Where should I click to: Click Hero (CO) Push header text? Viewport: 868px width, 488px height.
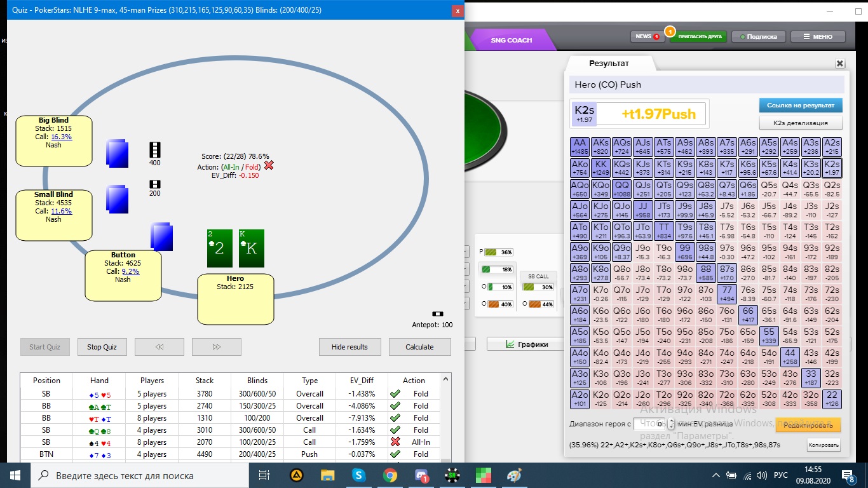click(608, 85)
